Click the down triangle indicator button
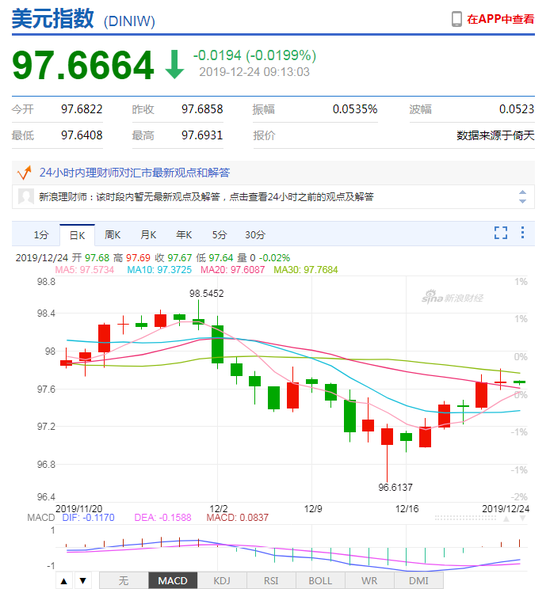This screenshot has height=589, width=550. click(83, 581)
